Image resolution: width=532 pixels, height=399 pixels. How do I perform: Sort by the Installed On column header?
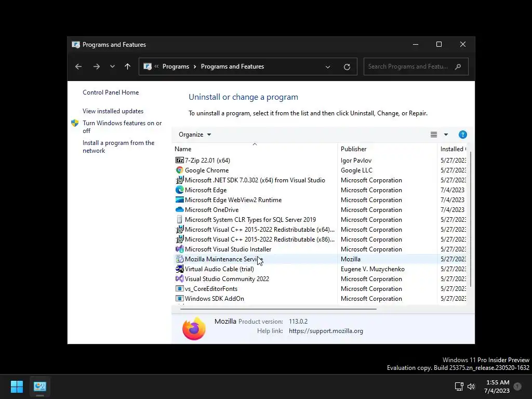click(x=452, y=149)
